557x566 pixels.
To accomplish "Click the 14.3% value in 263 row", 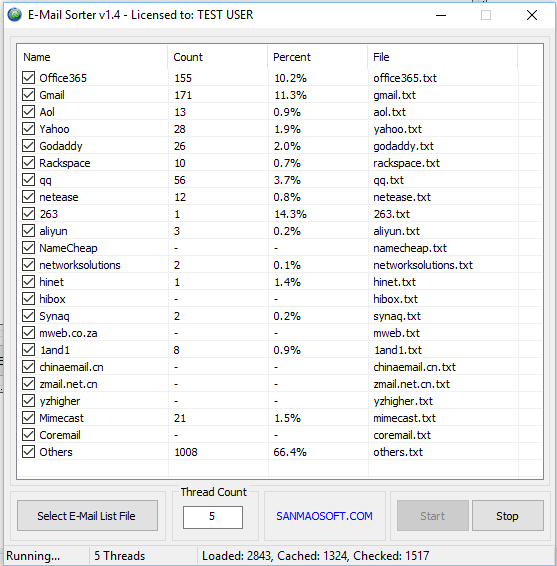I will point(290,214).
